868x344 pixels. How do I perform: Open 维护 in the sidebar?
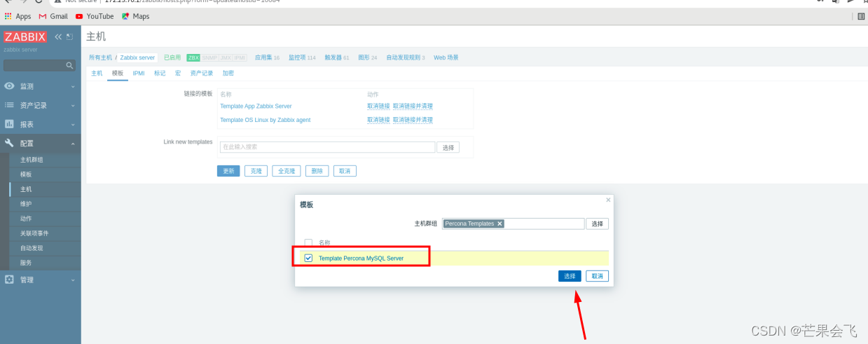(26, 204)
